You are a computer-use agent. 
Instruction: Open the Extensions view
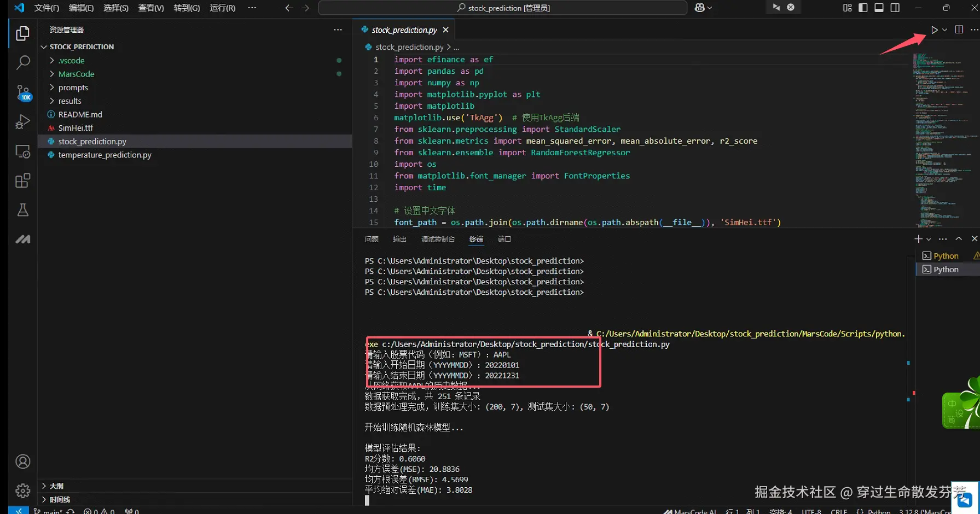pos(22,180)
